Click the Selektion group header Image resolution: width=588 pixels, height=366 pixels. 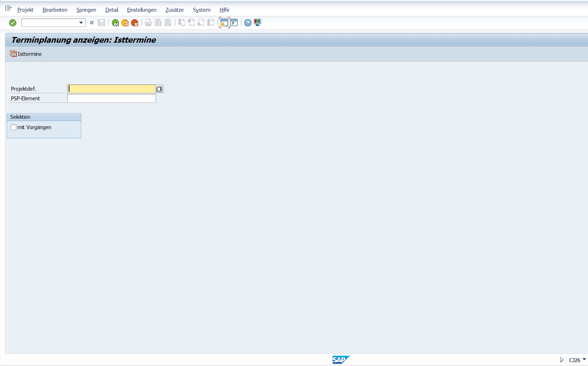pos(44,117)
